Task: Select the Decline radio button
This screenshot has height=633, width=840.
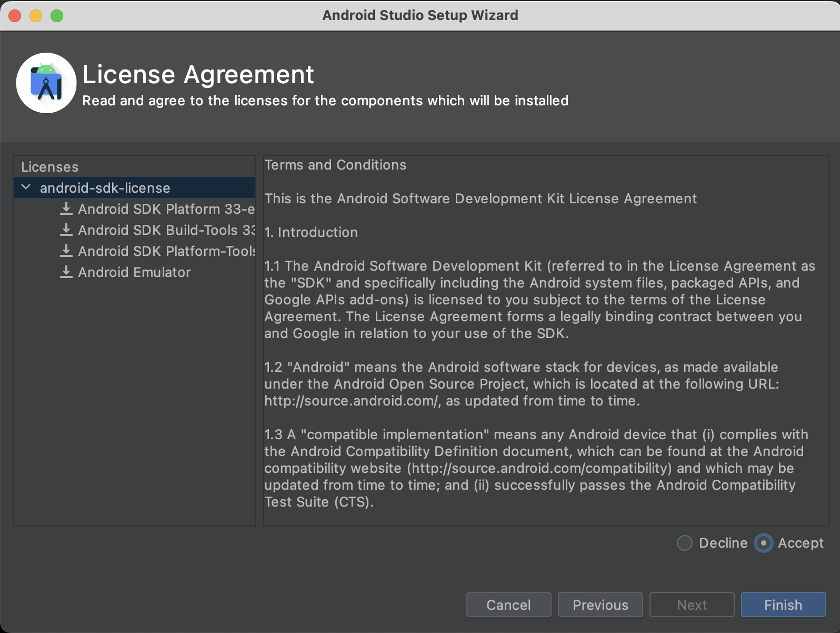Action: (x=685, y=543)
